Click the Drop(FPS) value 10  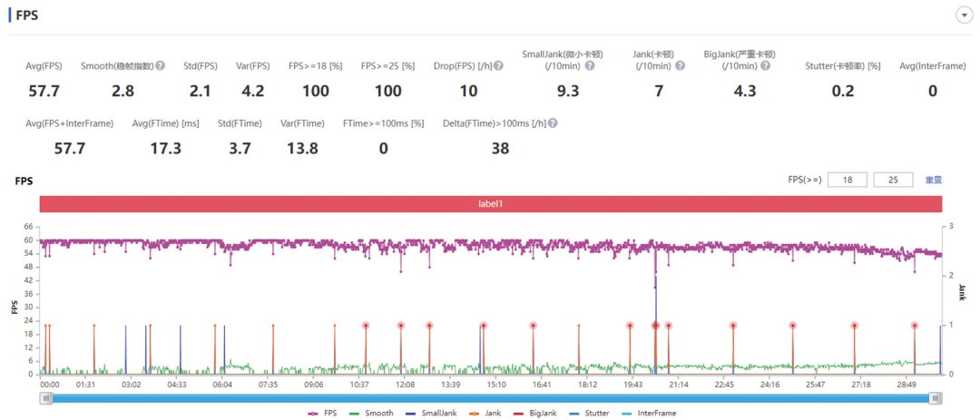469,92
